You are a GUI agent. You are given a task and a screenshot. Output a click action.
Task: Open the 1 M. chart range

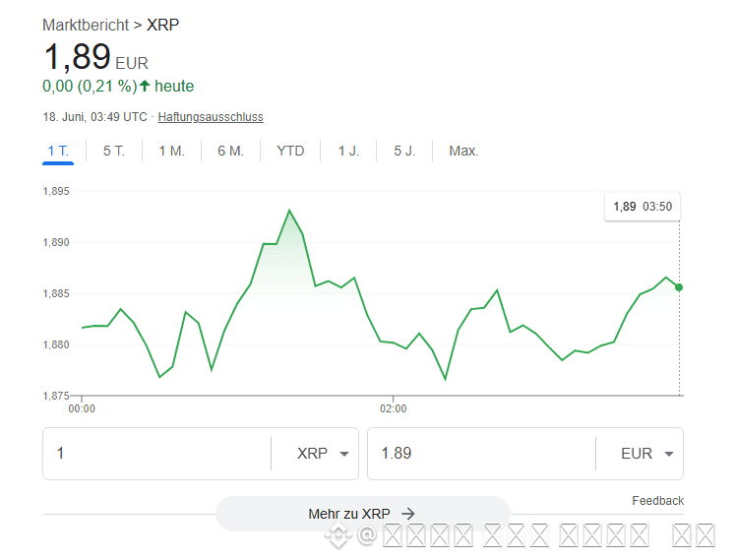point(171,151)
